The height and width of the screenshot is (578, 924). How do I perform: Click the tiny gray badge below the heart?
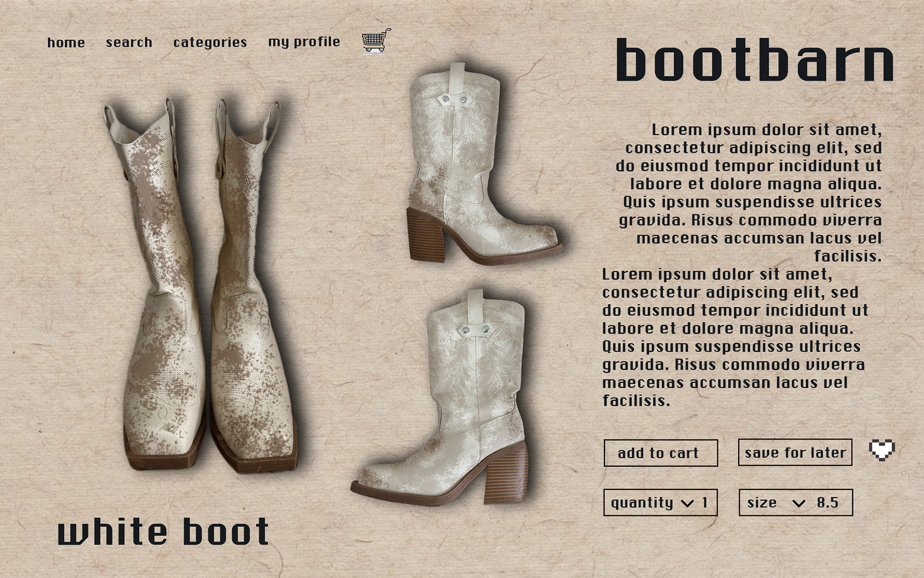point(903,473)
